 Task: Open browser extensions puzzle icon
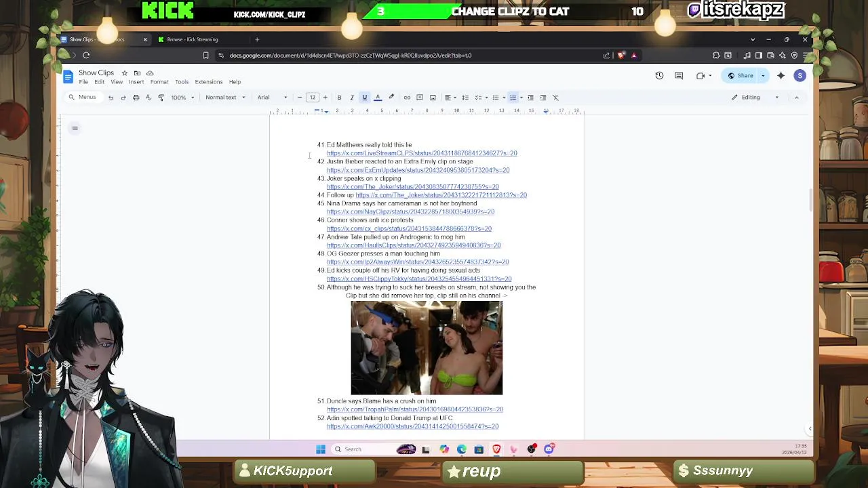tap(716, 56)
